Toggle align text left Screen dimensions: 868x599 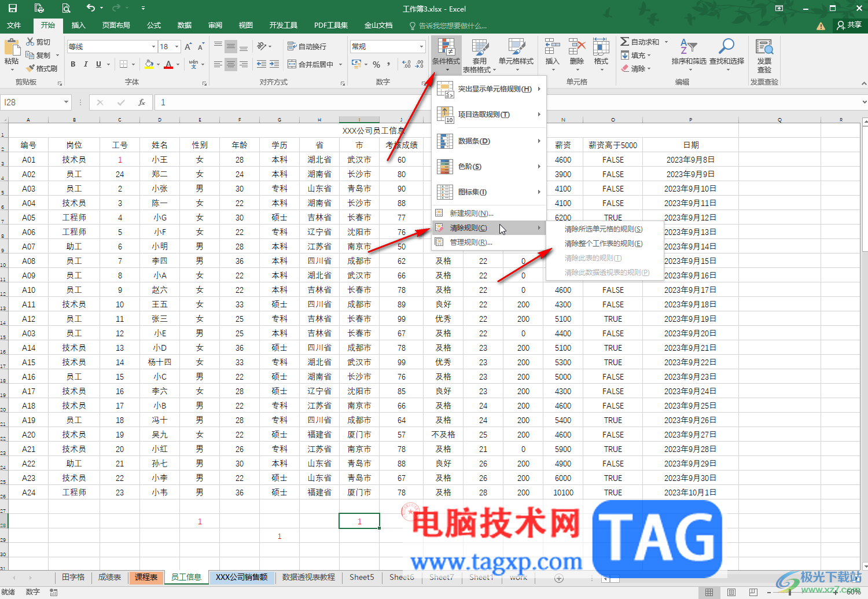(x=218, y=64)
